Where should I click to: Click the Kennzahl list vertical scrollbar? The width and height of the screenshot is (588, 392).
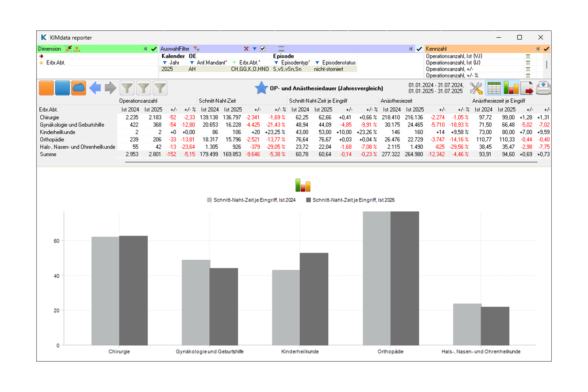[x=547, y=65]
